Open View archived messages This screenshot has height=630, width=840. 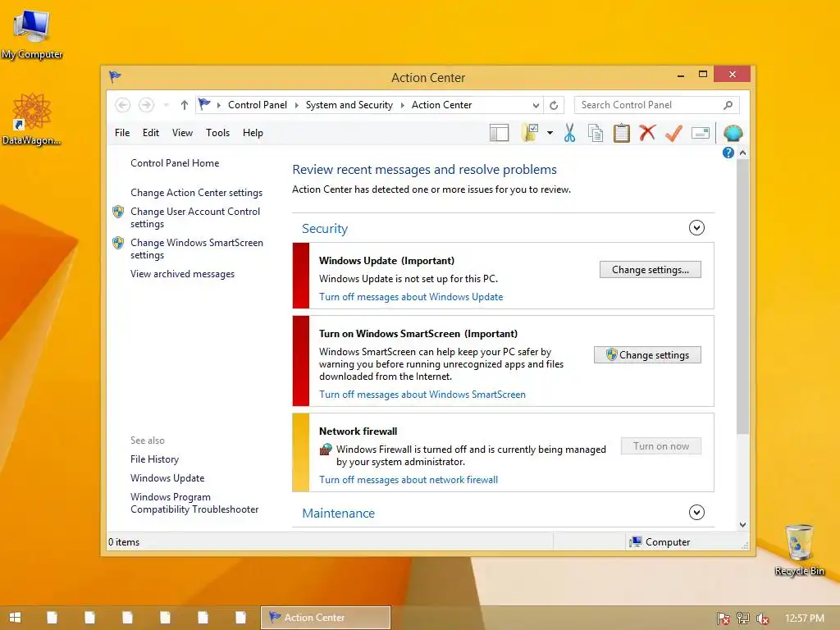click(x=182, y=274)
